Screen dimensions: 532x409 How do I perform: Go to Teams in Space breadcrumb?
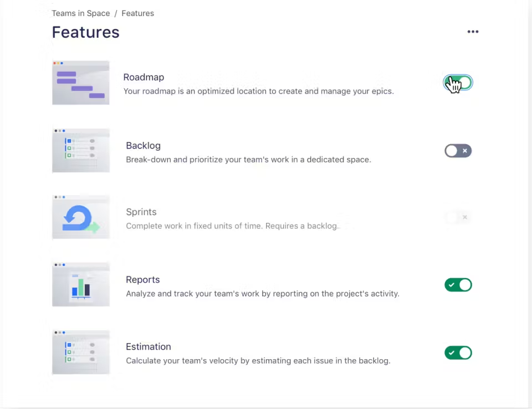80,13
